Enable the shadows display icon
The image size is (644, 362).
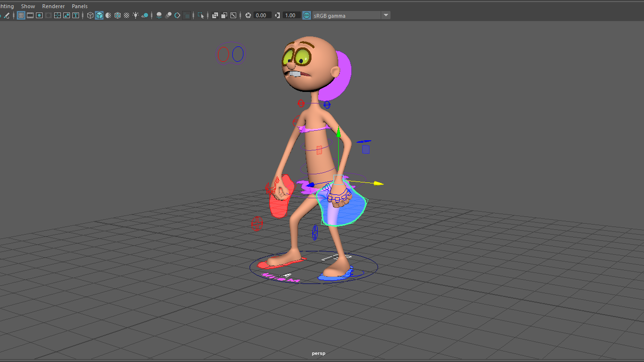point(145,15)
